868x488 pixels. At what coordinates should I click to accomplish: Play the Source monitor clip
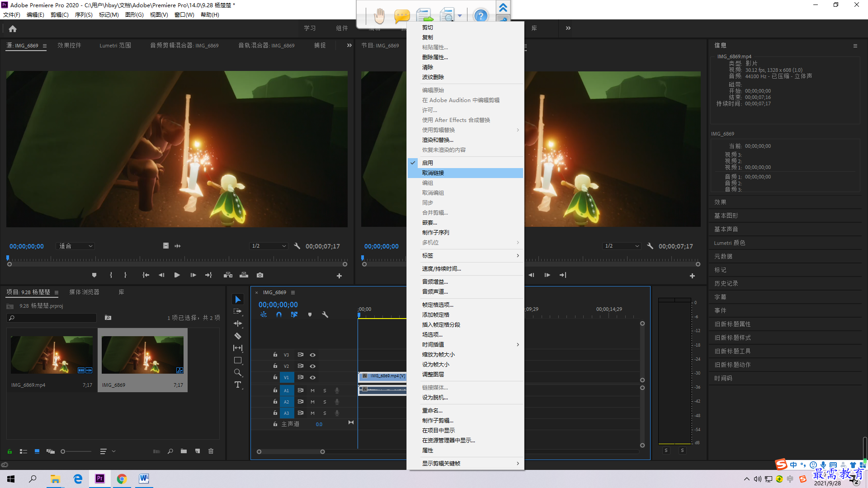tap(177, 275)
